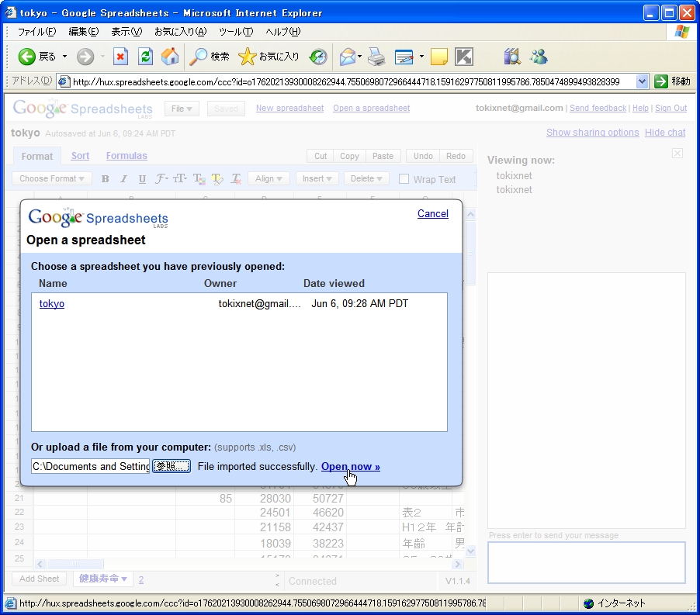Screen dimensions: 700x615
Task: Apply underline formatting in spreadsheet toolbar
Action: [142, 179]
